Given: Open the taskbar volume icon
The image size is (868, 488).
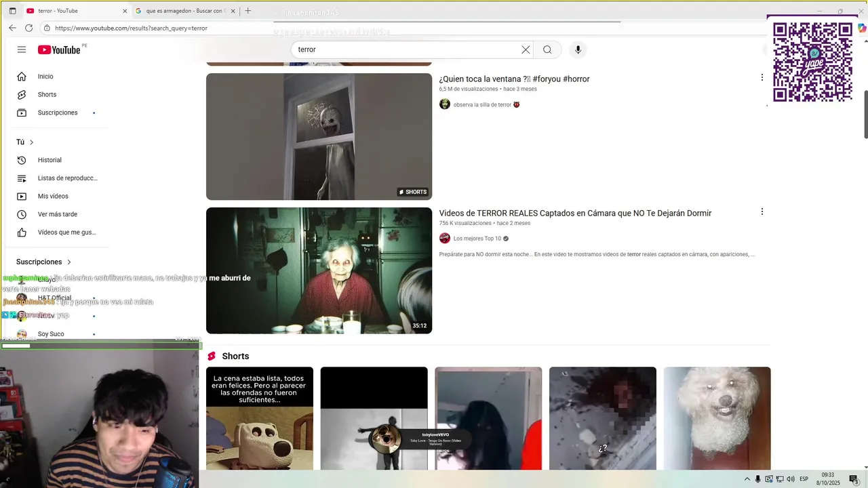Looking at the screenshot, I should (x=790, y=479).
